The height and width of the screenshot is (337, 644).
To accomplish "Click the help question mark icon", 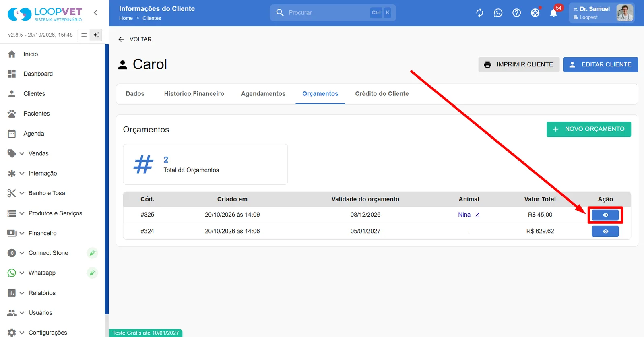I will pyautogui.click(x=516, y=13).
